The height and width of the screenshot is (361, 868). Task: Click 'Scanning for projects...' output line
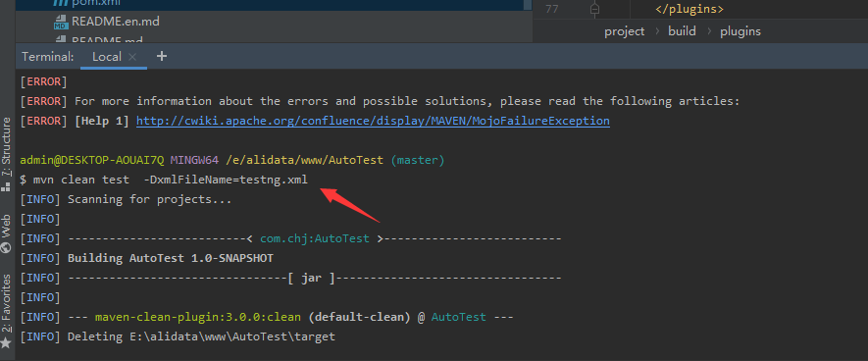126,199
